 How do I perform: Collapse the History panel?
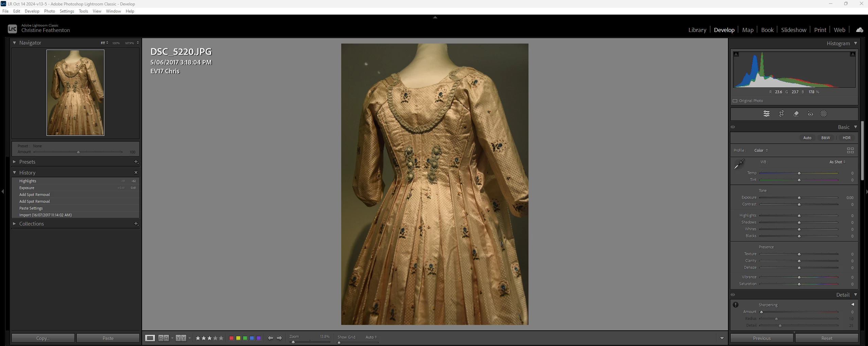coord(14,172)
